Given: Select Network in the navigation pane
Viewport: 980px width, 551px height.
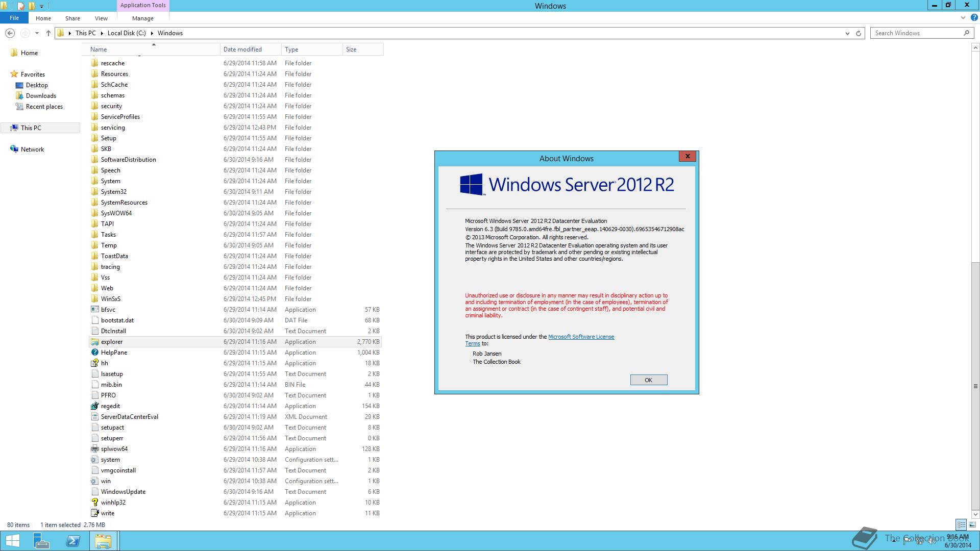Looking at the screenshot, I should pyautogui.click(x=32, y=149).
